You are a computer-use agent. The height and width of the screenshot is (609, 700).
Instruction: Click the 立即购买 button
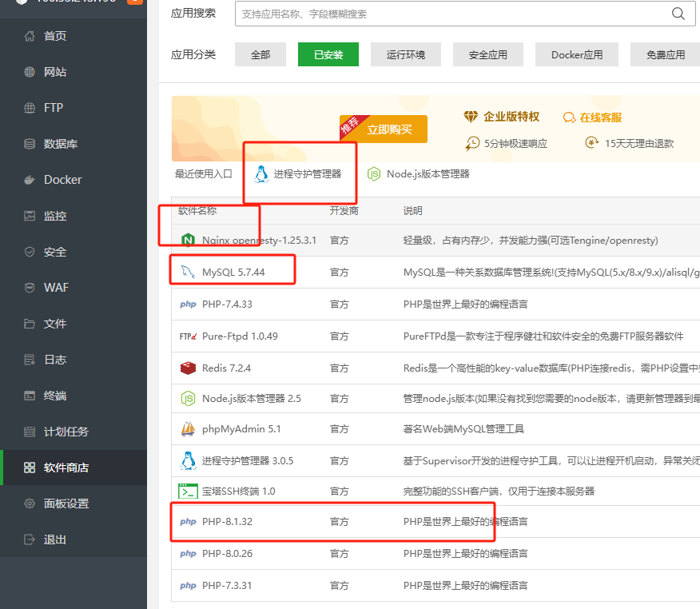pyautogui.click(x=384, y=129)
